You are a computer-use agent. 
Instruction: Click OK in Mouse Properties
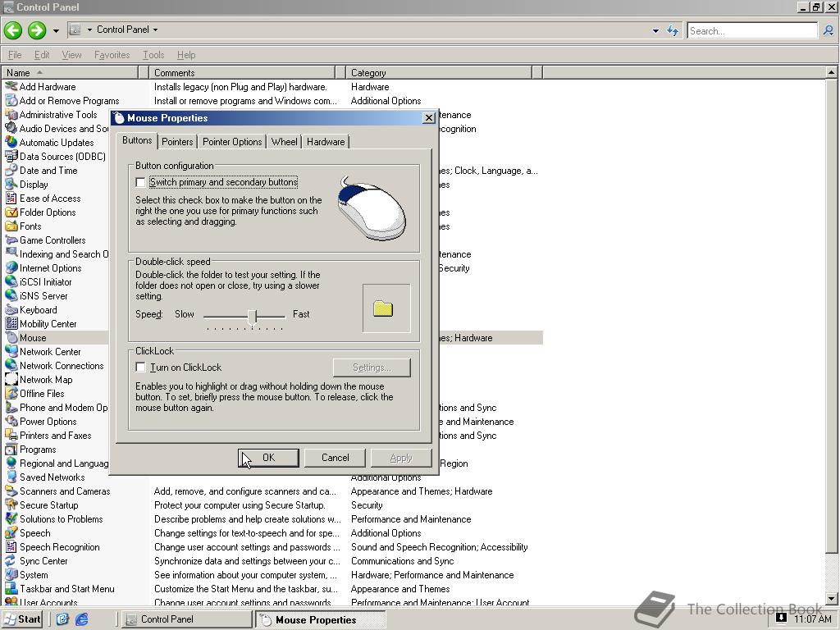click(x=268, y=458)
